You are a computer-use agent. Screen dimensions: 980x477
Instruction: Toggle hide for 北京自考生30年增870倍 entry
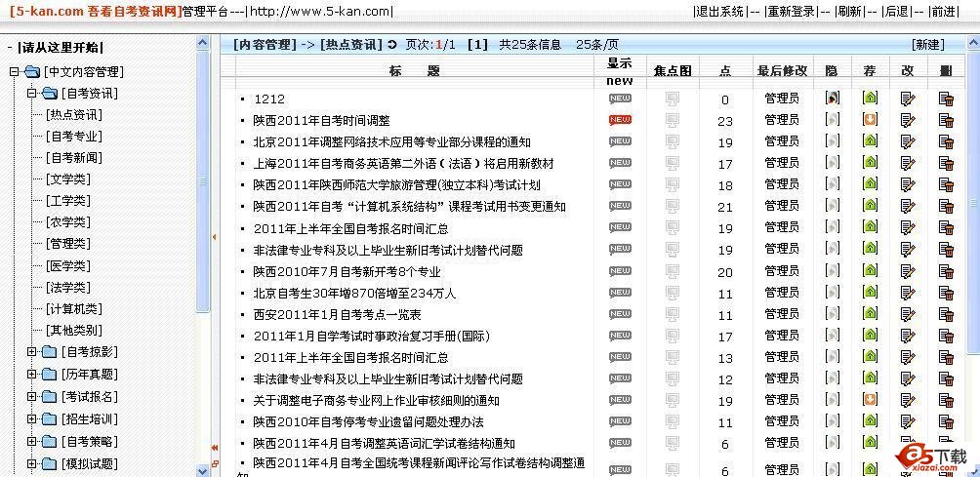tap(832, 292)
